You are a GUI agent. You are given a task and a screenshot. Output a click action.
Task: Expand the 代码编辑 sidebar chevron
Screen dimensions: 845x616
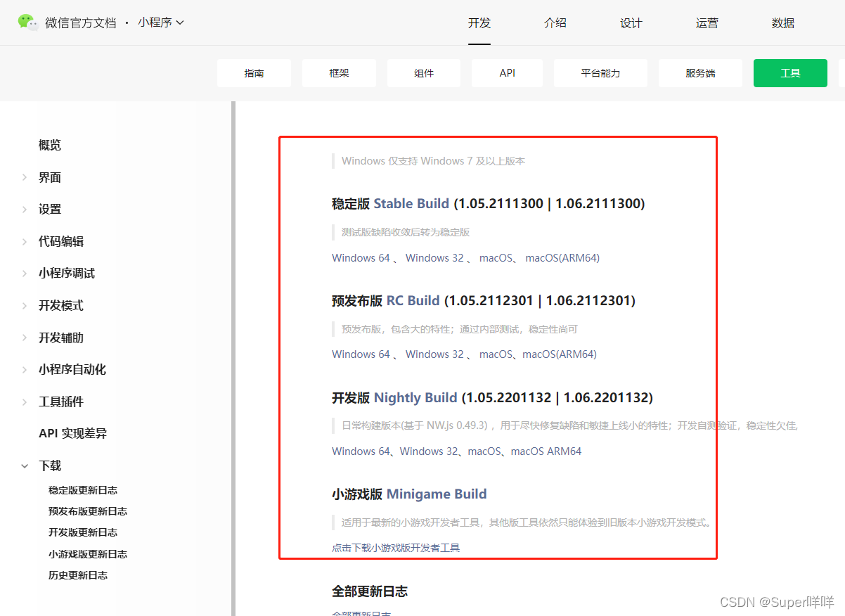click(24, 241)
